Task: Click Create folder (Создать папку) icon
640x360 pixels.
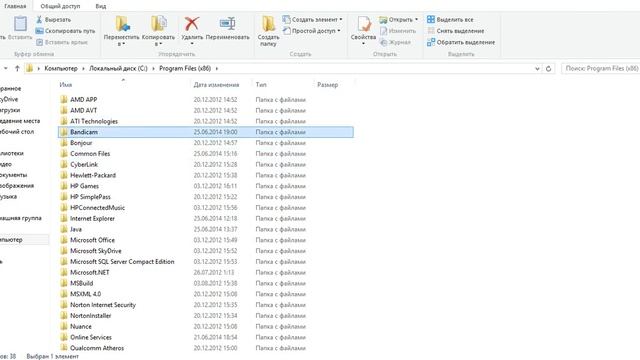Action: coord(268,24)
